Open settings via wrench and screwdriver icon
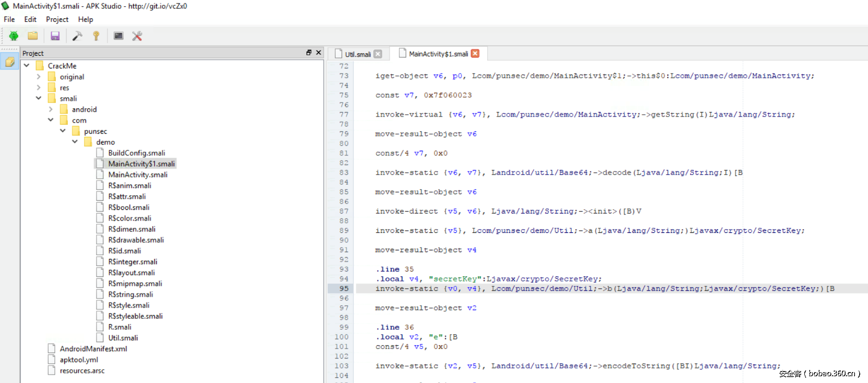The width and height of the screenshot is (868, 383). [137, 36]
